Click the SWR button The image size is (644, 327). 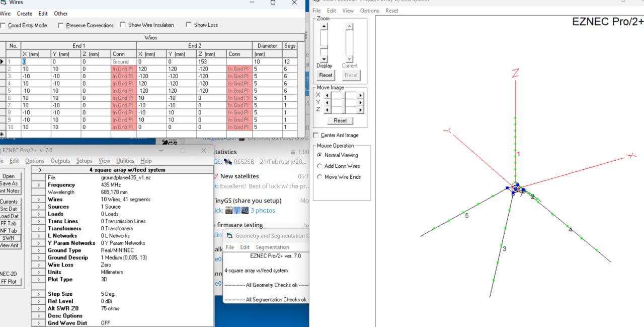click(x=9, y=238)
